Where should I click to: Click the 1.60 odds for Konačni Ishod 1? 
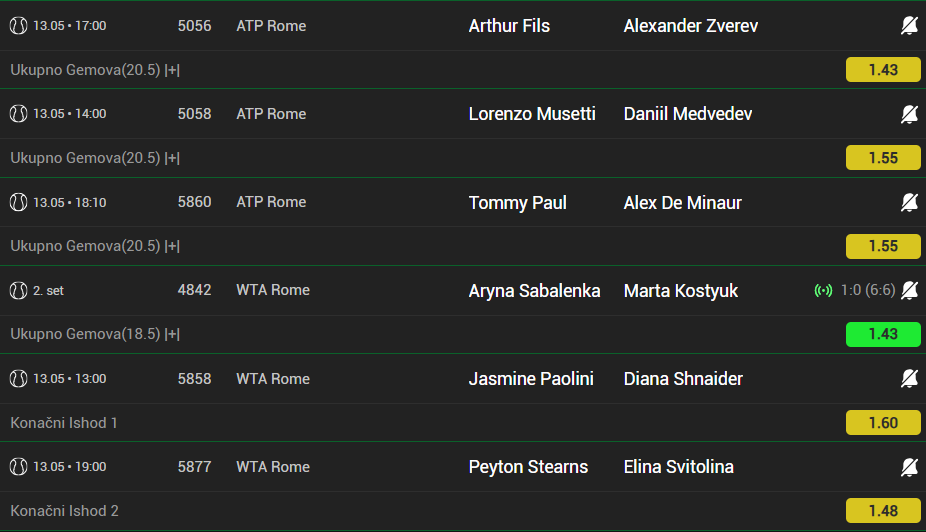(x=883, y=423)
